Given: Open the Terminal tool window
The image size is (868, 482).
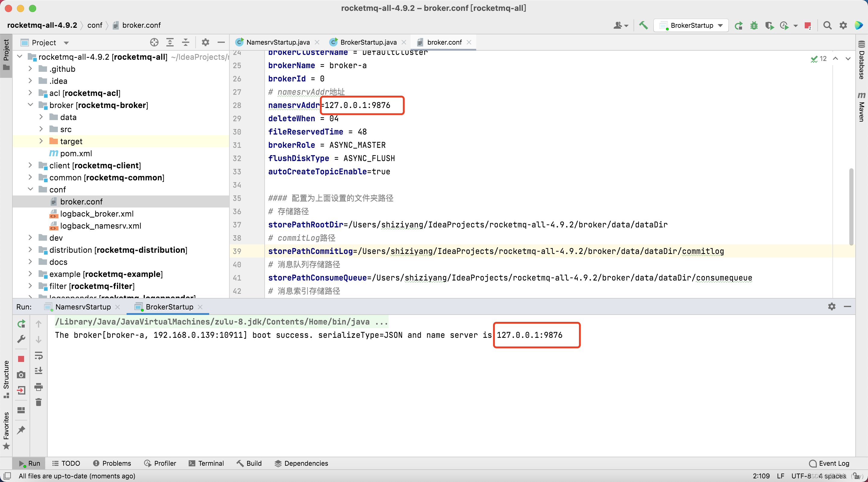Looking at the screenshot, I should pyautogui.click(x=206, y=463).
